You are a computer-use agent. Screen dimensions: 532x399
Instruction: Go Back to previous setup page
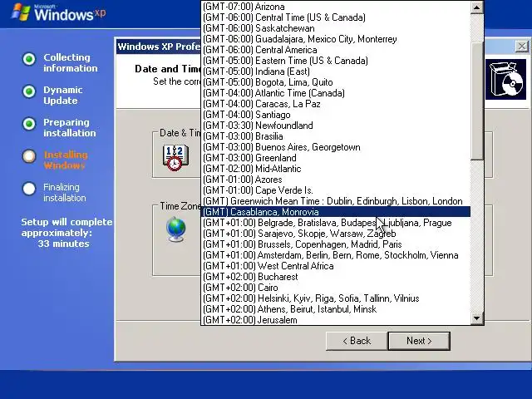(x=357, y=341)
